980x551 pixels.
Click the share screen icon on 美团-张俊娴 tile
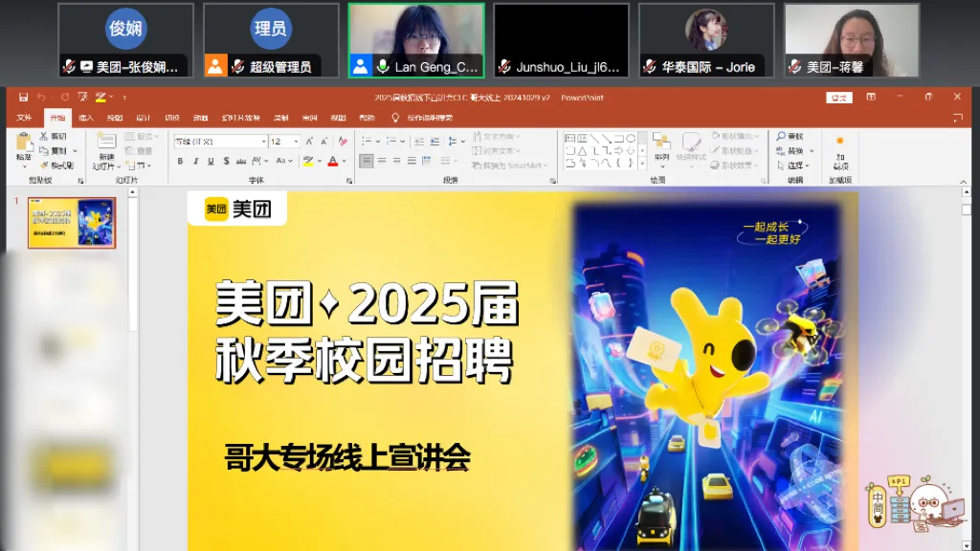click(86, 66)
